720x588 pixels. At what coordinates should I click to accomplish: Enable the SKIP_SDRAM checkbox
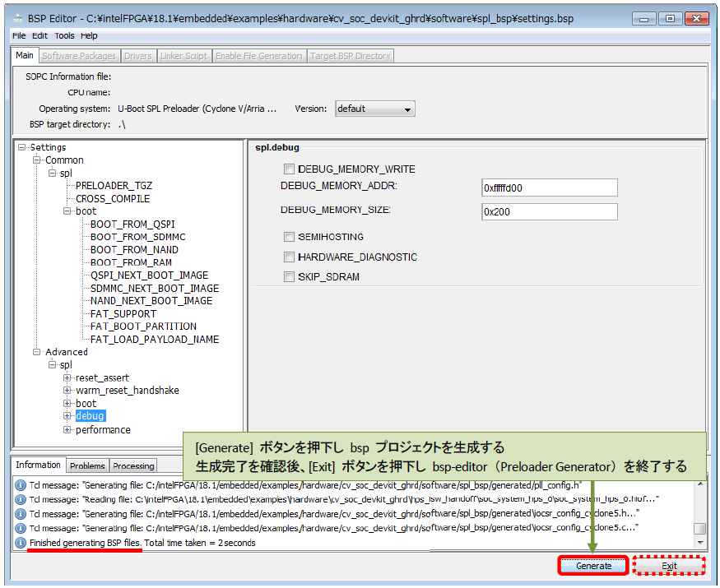tap(289, 277)
